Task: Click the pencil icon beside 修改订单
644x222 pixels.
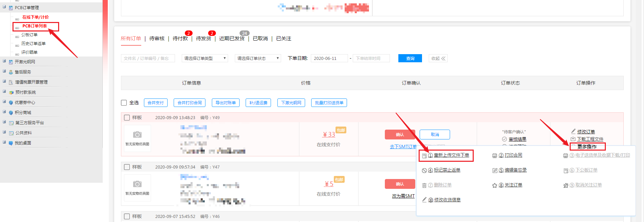Action: click(573, 131)
